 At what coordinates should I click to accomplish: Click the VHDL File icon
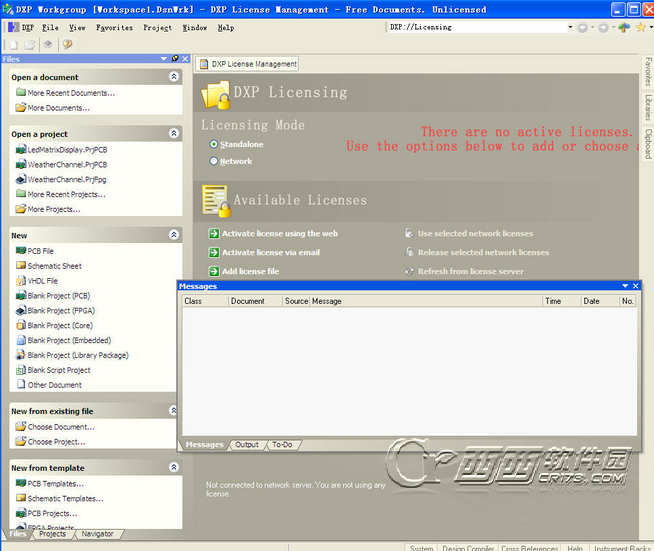click(21, 281)
